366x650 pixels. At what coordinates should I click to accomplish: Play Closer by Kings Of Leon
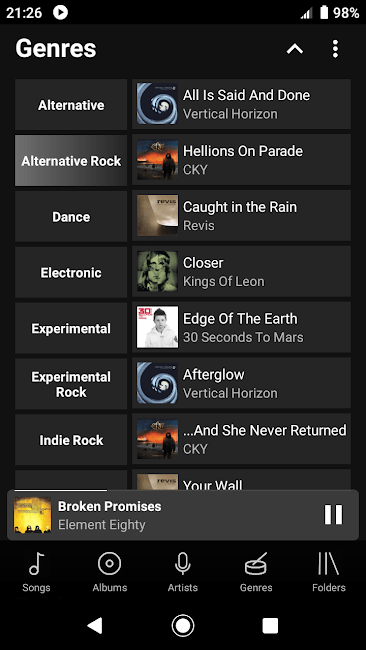click(x=241, y=272)
